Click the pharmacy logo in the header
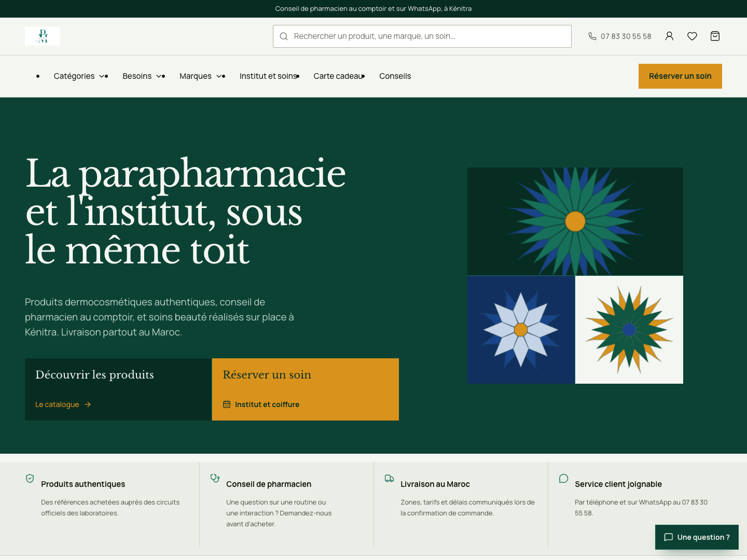Screen dimensions: 747x560 (43, 36)
